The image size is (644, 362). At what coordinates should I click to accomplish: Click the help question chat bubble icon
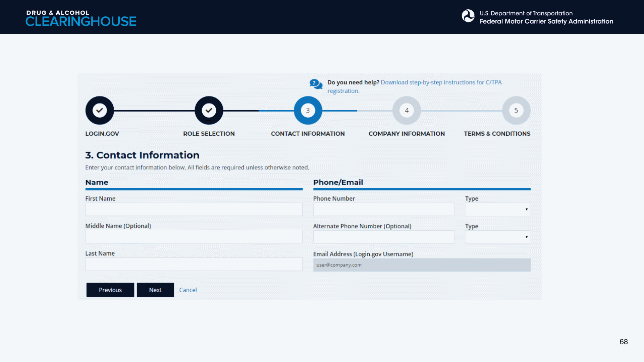click(316, 84)
